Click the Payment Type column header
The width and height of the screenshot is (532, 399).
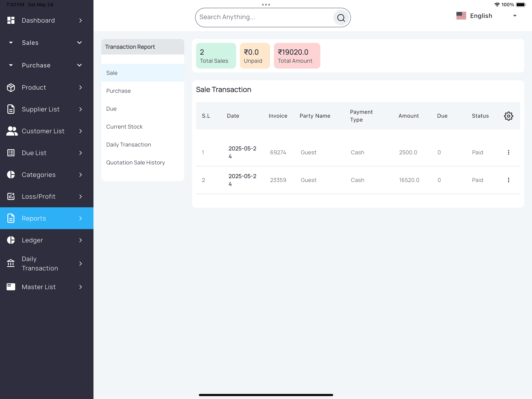pos(361,116)
